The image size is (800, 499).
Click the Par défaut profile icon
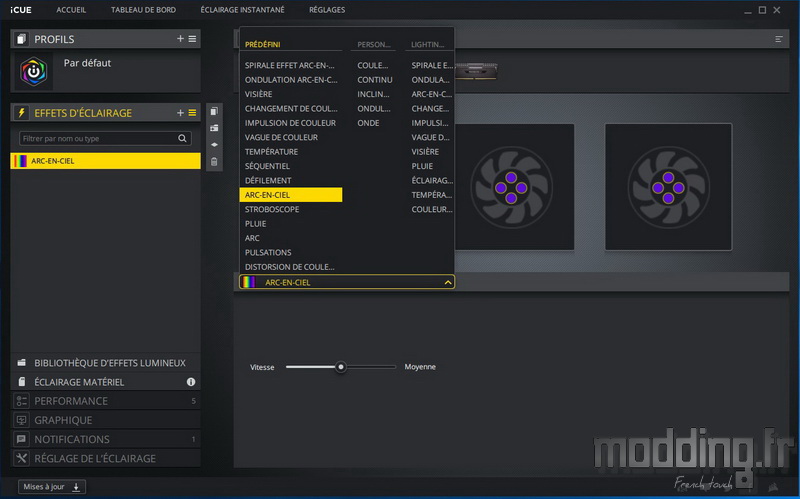(34, 71)
